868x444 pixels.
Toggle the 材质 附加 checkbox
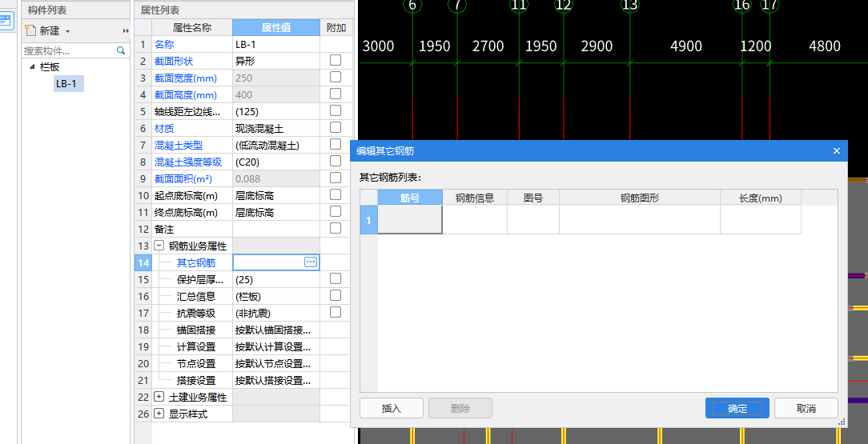coord(336,127)
